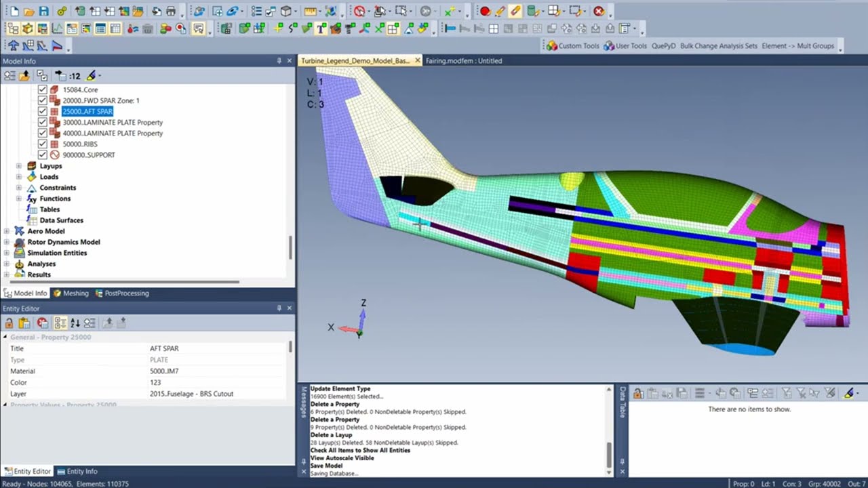
Task: Click the Data Surfaces tree item
Action: pos(61,220)
